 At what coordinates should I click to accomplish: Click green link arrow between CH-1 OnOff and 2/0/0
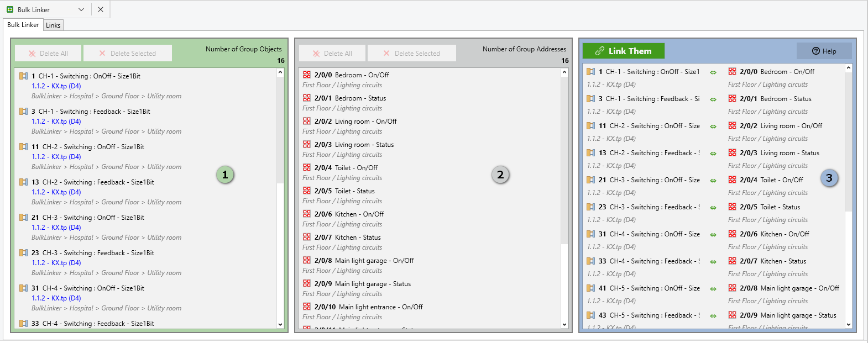pyautogui.click(x=713, y=72)
